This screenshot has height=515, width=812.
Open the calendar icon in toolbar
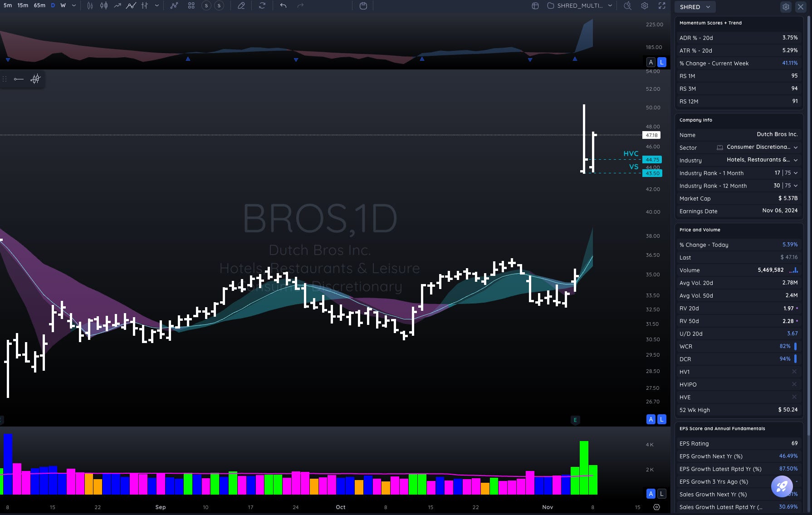363,5
